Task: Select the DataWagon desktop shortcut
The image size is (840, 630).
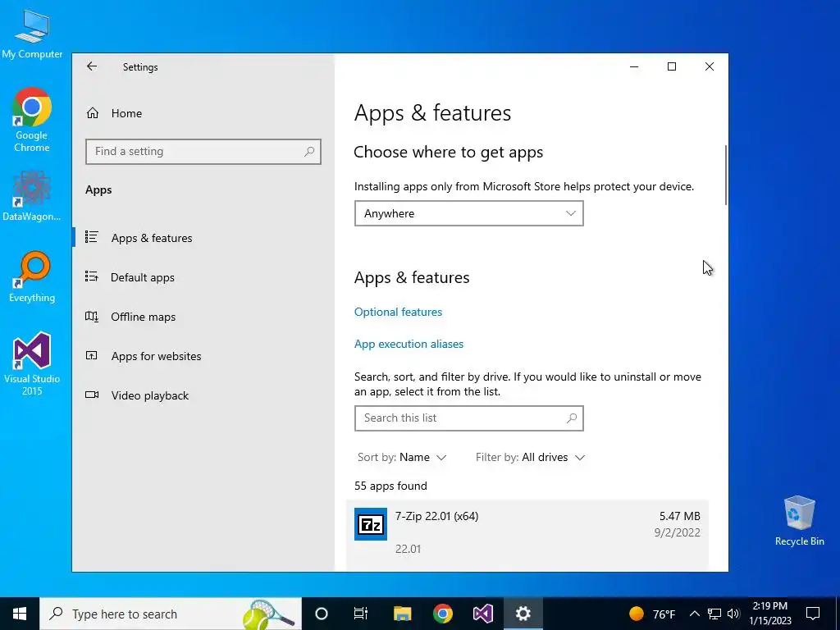Action: click(x=32, y=195)
